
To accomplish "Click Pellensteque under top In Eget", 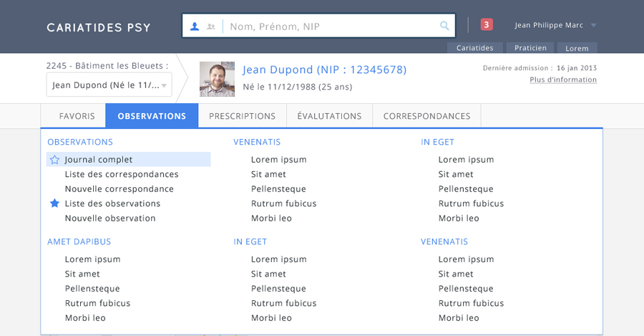I will pos(466,188).
